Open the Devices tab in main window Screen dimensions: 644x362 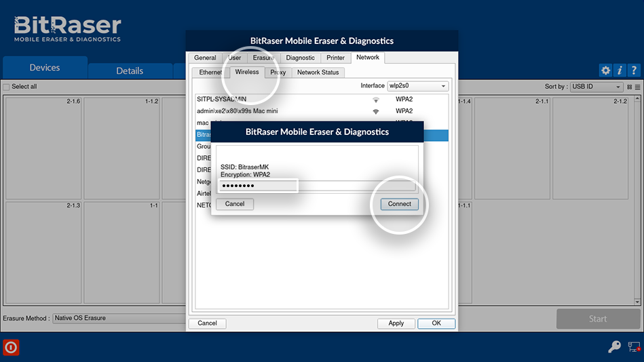pos(45,68)
